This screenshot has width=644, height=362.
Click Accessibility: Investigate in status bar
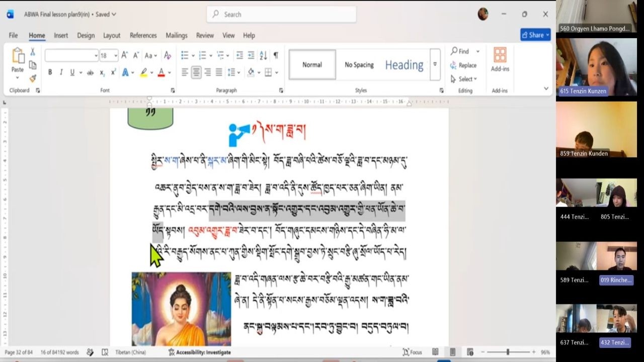pos(199,352)
